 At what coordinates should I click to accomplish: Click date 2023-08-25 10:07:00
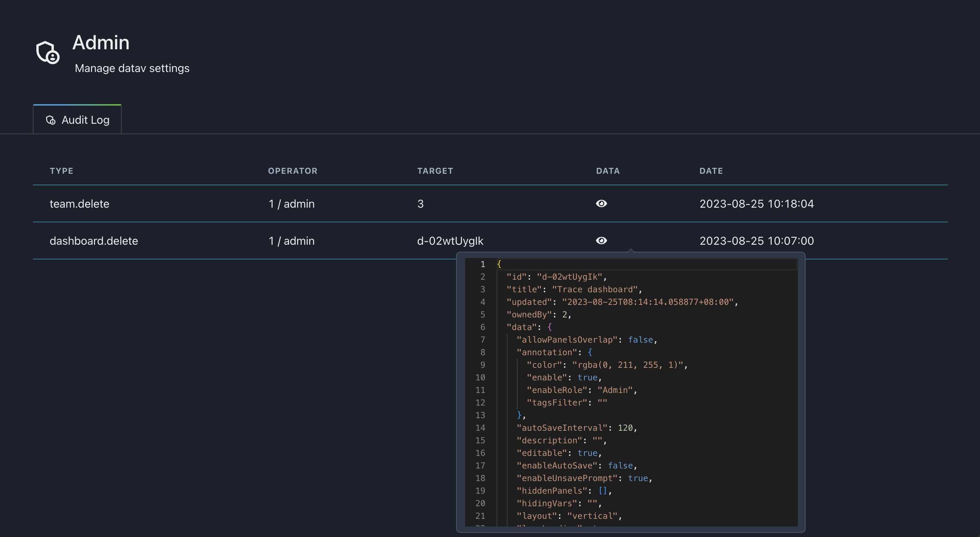click(x=757, y=241)
